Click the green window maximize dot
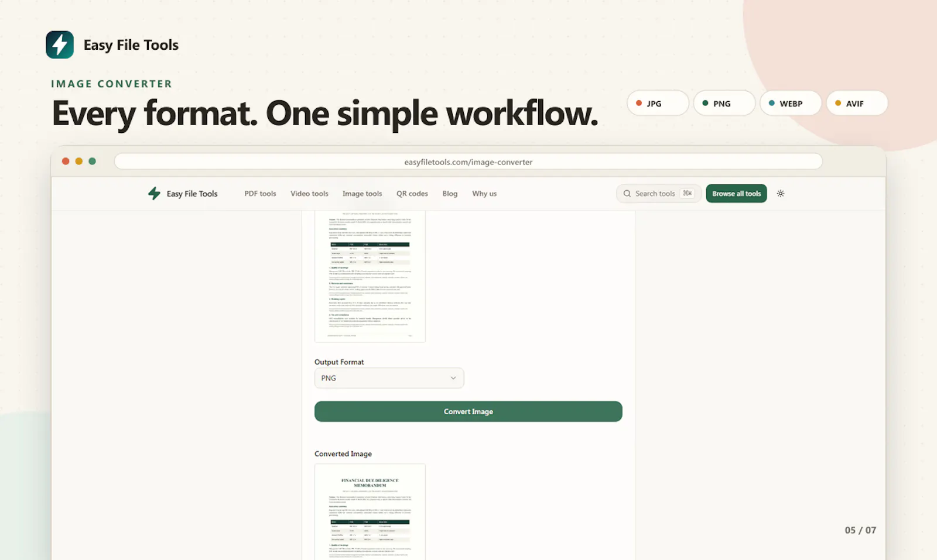The width and height of the screenshot is (937, 560). 93,162
